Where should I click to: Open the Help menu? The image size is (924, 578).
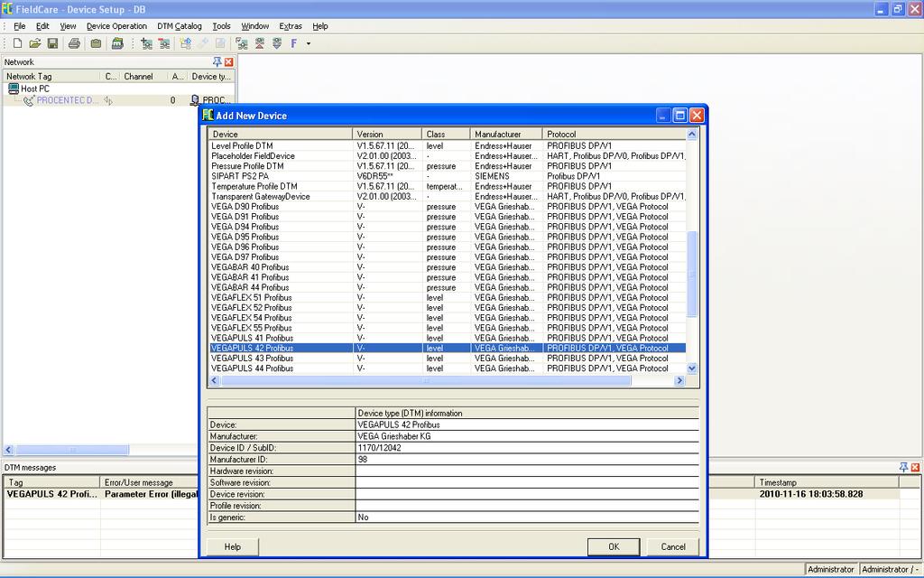click(x=320, y=26)
